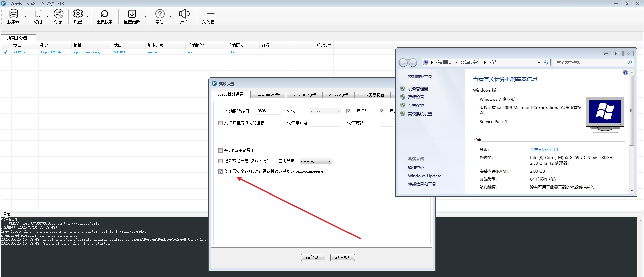Expand the 检查更新 toolbar dropdown arrow
This screenshot has width=644, height=277.
[146, 16]
